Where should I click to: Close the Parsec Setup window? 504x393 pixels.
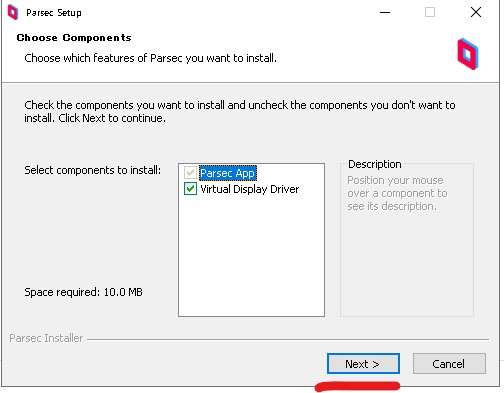tap(476, 12)
